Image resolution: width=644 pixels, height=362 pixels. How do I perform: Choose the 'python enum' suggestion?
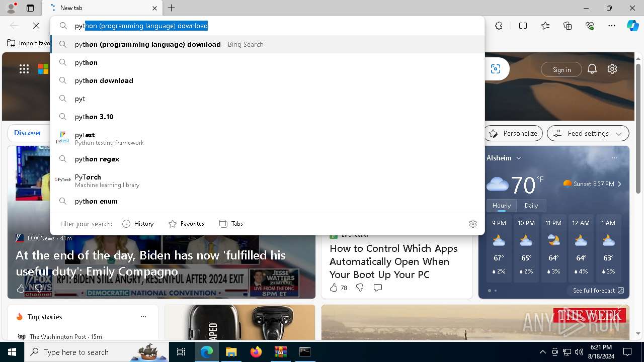click(268, 201)
